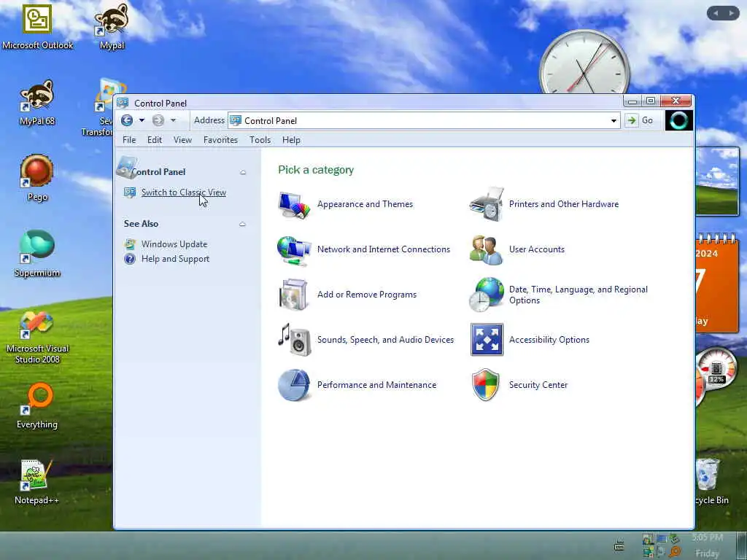Click the Switch to Classic View icon
Viewport: 747px width, 560px height.
[130, 192]
